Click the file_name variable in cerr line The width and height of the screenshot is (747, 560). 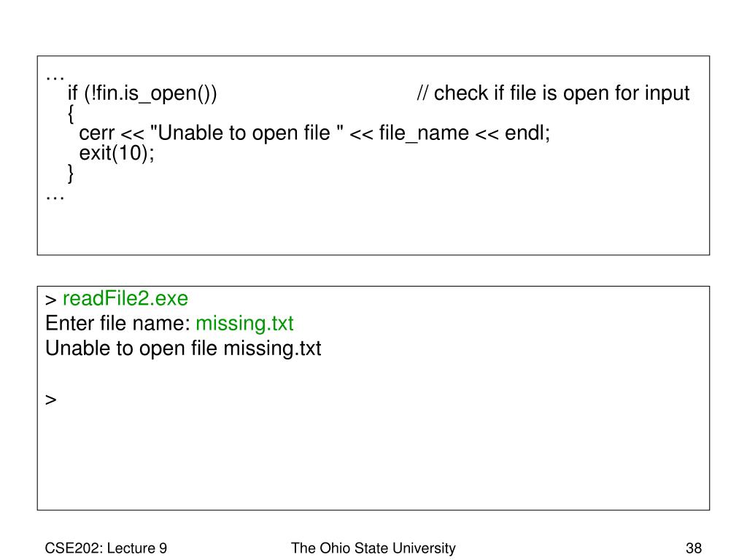[x=424, y=134]
